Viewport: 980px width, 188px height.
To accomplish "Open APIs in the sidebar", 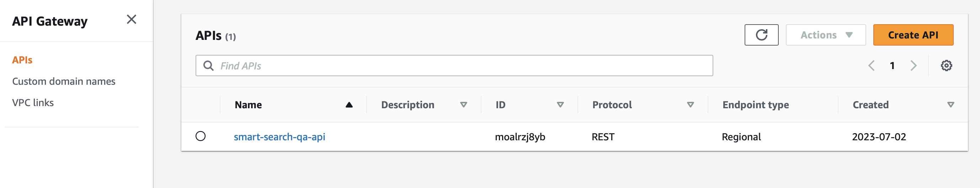I will click(x=22, y=60).
